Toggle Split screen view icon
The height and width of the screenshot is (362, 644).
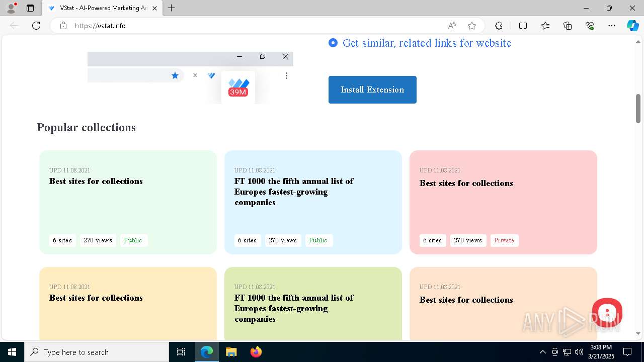(523, 26)
